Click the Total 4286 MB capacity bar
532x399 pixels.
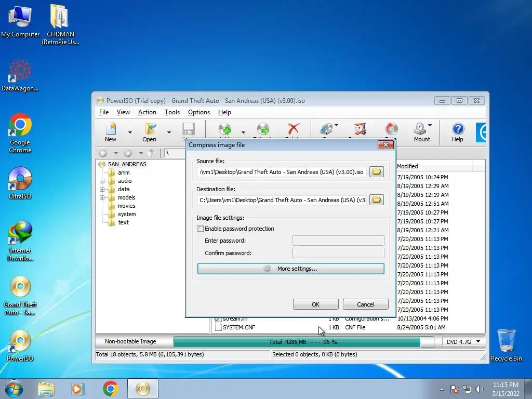pyautogui.click(x=303, y=342)
